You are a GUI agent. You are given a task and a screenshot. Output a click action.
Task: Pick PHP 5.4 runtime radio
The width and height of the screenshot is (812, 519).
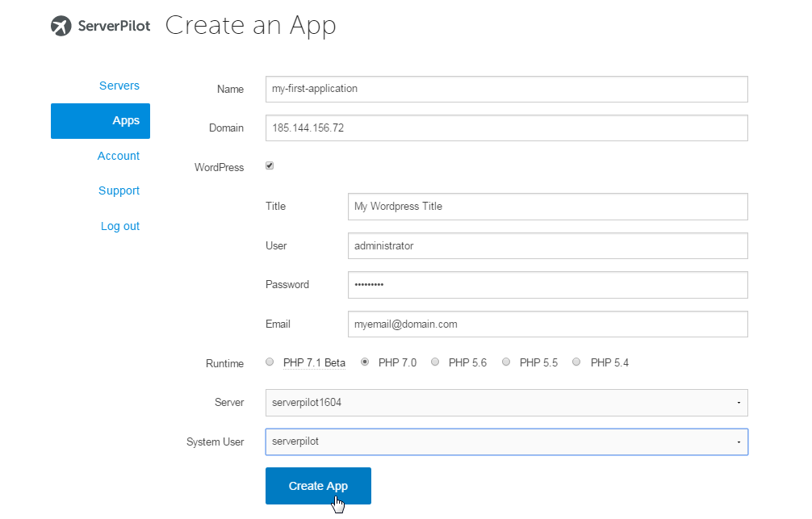[576, 362]
